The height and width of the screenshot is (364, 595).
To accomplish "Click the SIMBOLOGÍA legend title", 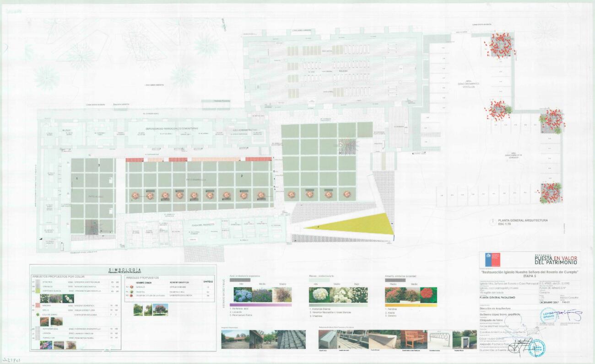I will [122, 270].
